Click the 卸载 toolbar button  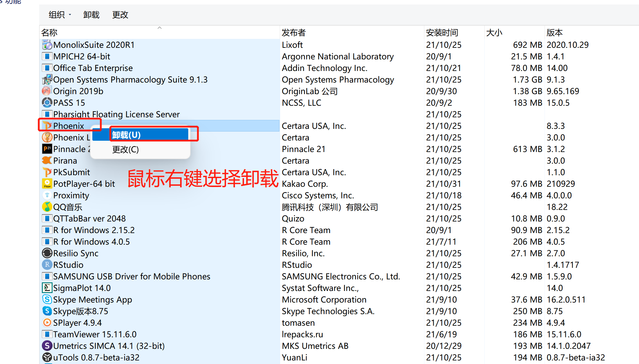[91, 15]
